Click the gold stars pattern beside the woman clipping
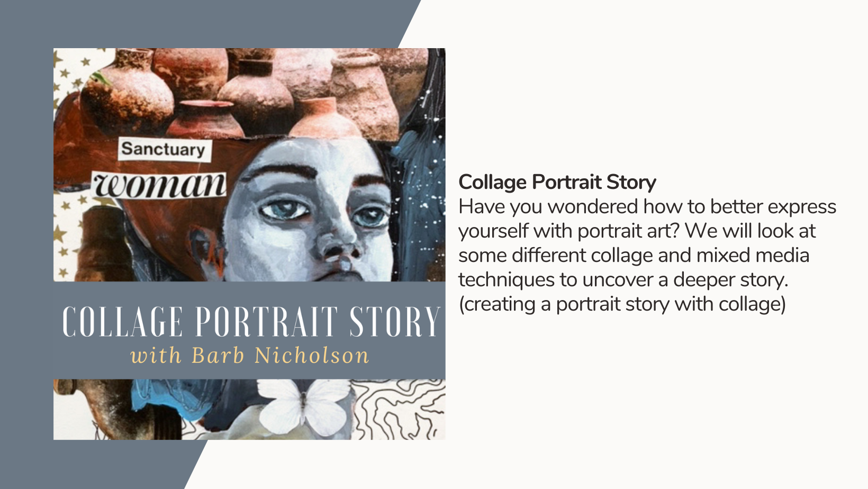The height and width of the screenshot is (489, 868). 66,233
